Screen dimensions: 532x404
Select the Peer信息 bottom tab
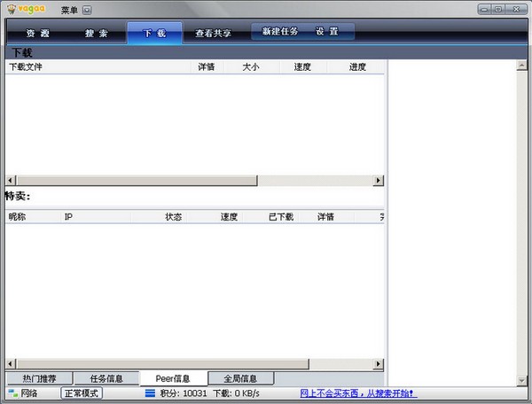(x=174, y=378)
